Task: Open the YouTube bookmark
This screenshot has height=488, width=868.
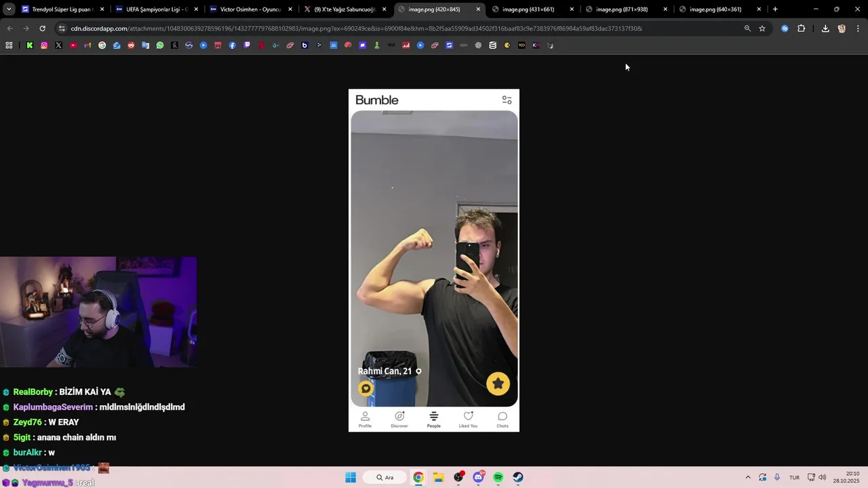Action: pyautogui.click(x=73, y=45)
